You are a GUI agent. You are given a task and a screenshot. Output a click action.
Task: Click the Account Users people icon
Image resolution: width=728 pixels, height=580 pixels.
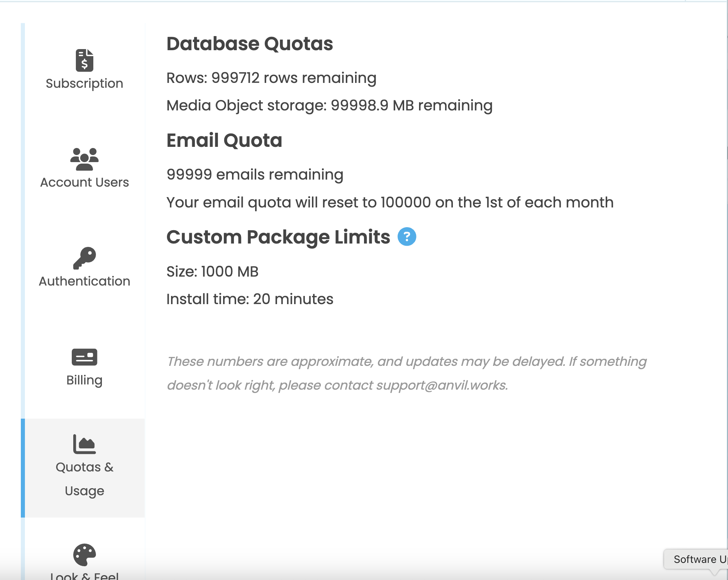pyautogui.click(x=84, y=159)
